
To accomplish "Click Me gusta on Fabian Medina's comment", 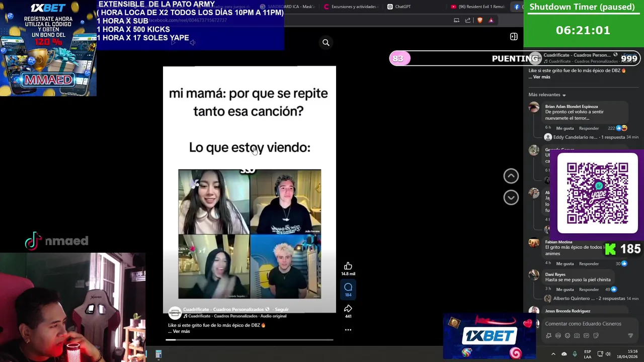I will point(565,263).
